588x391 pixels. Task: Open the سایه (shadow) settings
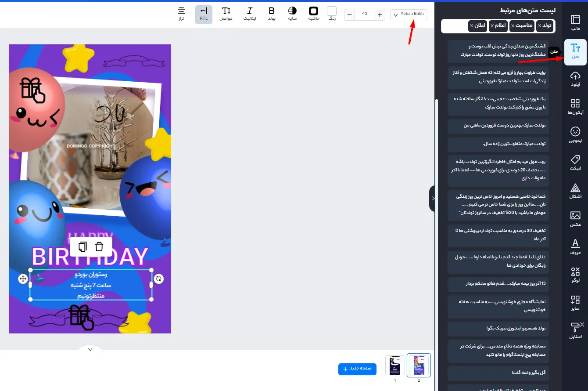tap(292, 14)
